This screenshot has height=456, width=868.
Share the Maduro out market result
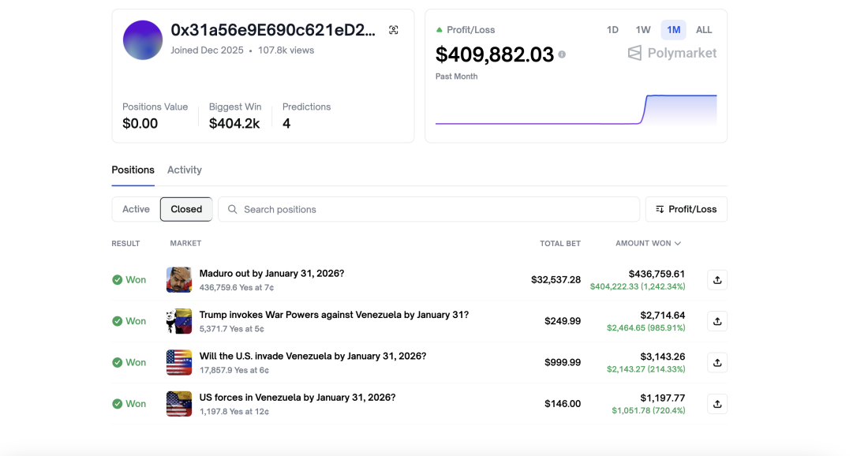716,279
